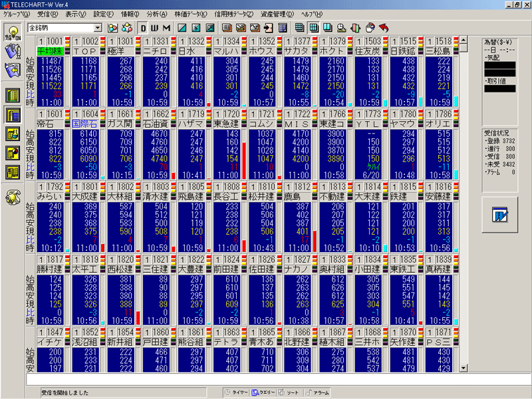
Task: Expand the 全銘柄 dropdown arrow
Action: pyautogui.click(x=98, y=28)
